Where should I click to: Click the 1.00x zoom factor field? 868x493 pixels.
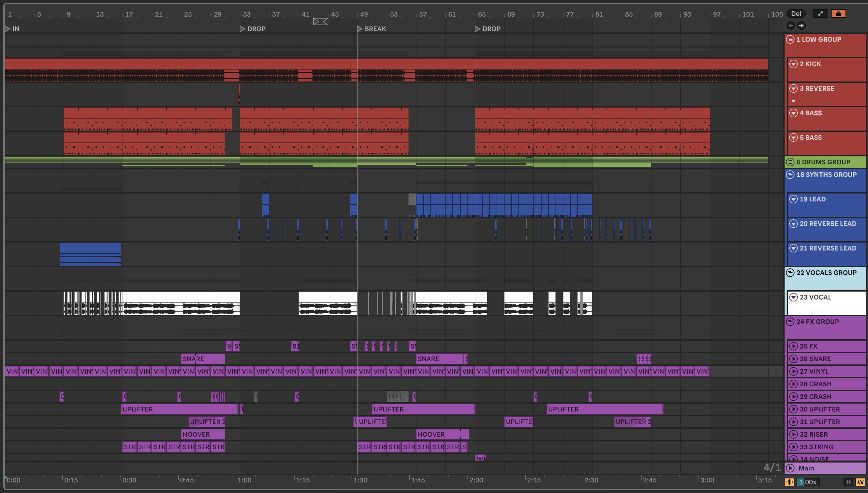pyautogui.click(x=807, y=482)
